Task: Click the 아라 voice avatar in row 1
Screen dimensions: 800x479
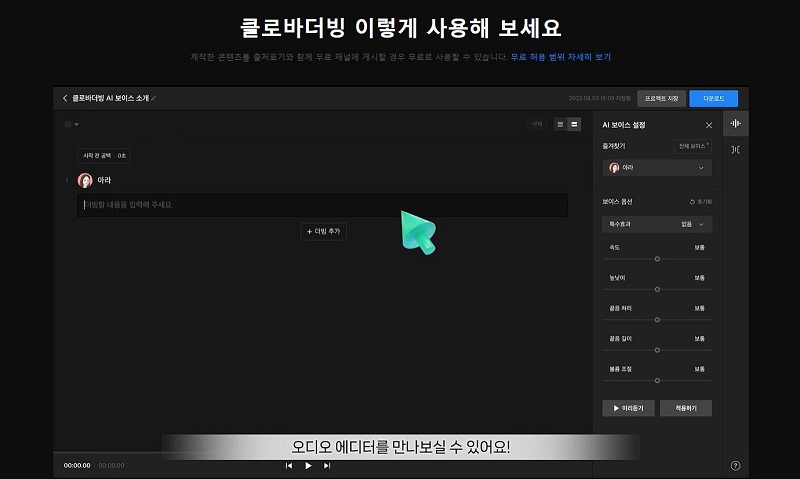Action: (x=85, y=180)
